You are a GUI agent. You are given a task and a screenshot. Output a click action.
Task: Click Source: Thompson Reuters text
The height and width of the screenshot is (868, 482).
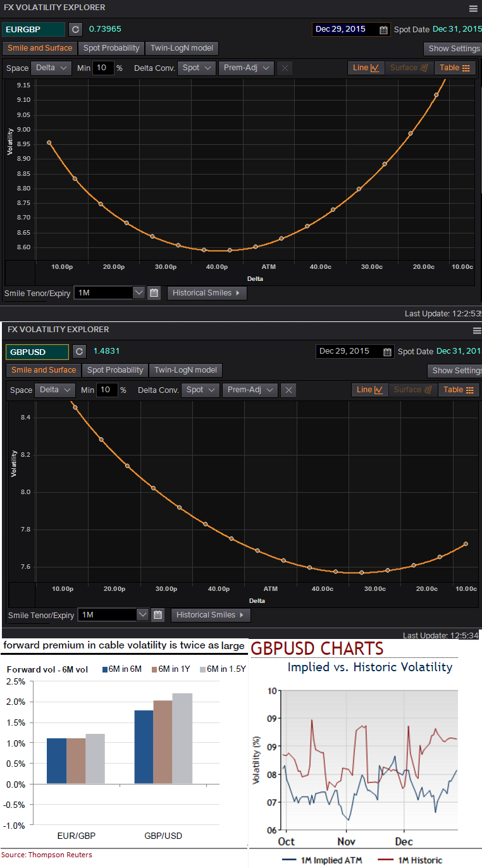coord(46,855)
